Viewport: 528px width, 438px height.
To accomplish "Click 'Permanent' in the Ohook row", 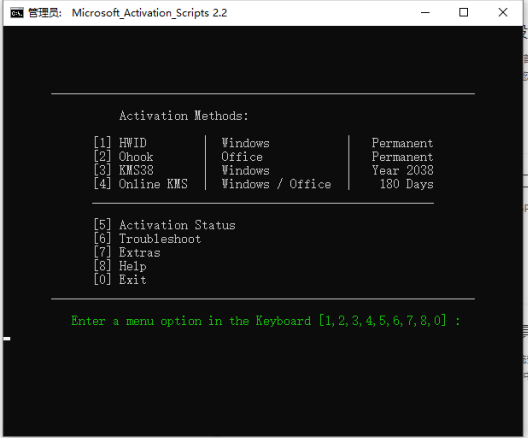I will tap(402, 157).
